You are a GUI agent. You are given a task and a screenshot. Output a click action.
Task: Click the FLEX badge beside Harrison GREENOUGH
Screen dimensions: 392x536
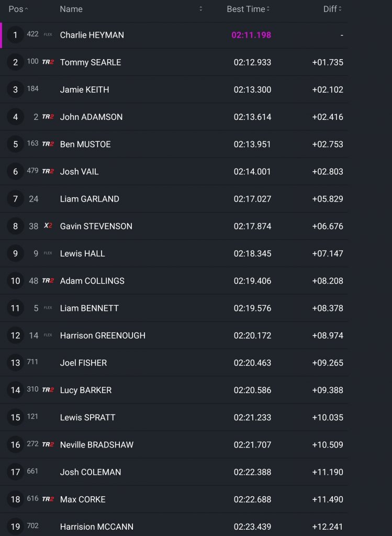48,335
